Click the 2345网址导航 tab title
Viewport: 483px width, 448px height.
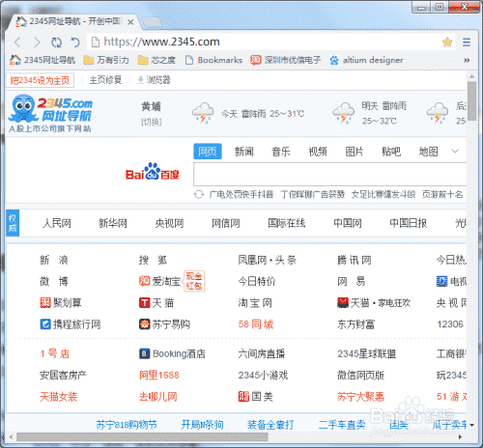point(75,21)
